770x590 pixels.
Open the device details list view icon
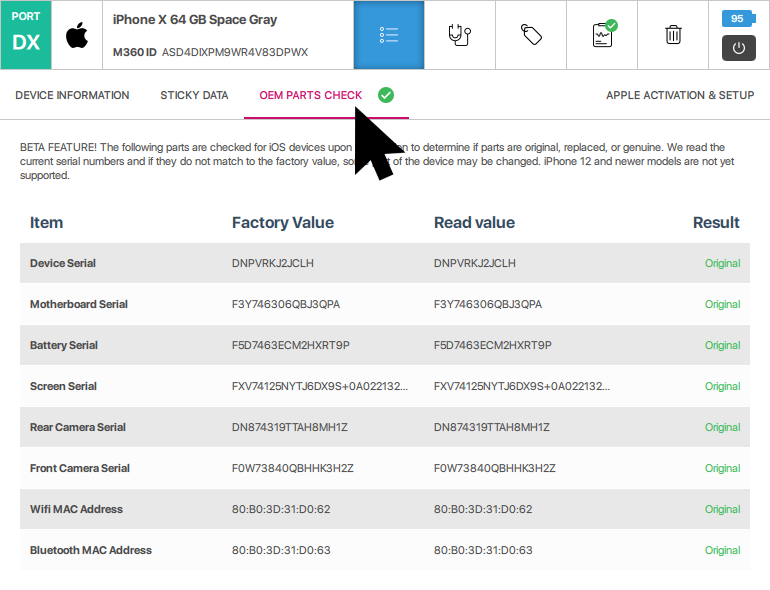[388, 35]
